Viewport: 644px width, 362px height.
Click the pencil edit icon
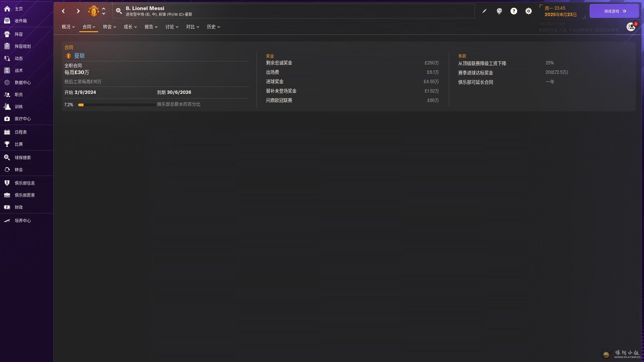click(x=484, y=11)
